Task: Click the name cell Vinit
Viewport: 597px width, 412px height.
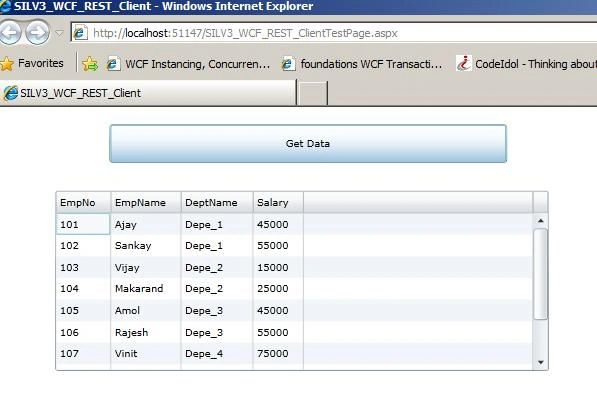Action: point(146,353)
